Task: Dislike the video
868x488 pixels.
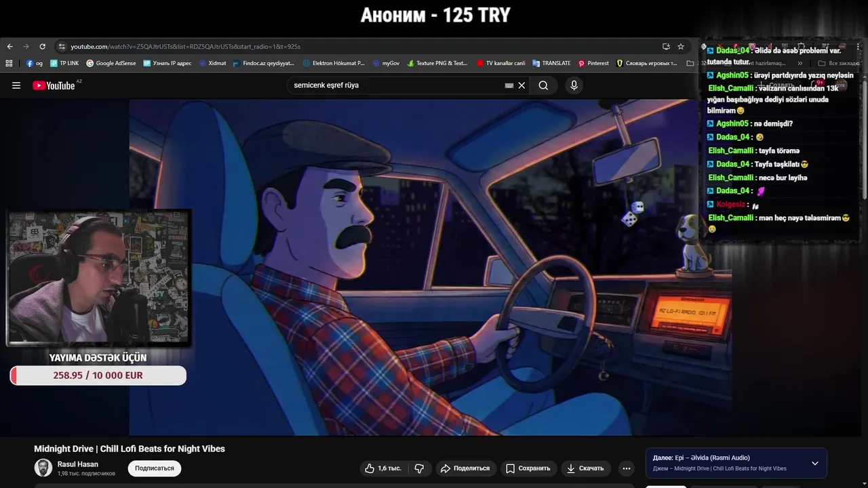Action: click(x=419, y=468)
